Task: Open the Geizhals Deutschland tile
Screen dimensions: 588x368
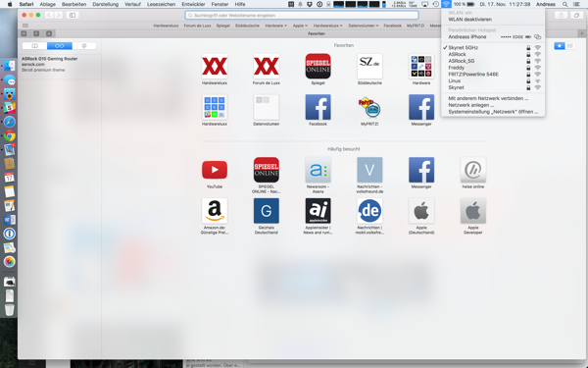Action: pyautogui.click(x=267, y=211)
